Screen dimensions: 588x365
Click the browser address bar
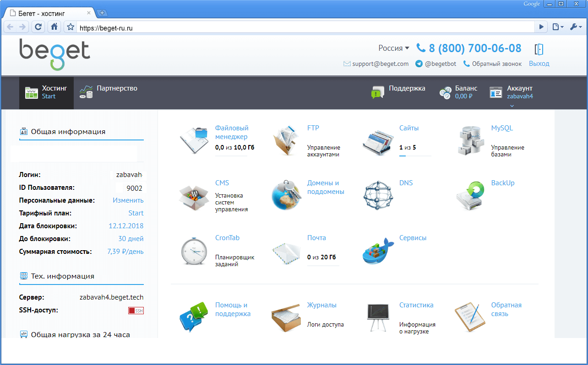pos(306,27)
